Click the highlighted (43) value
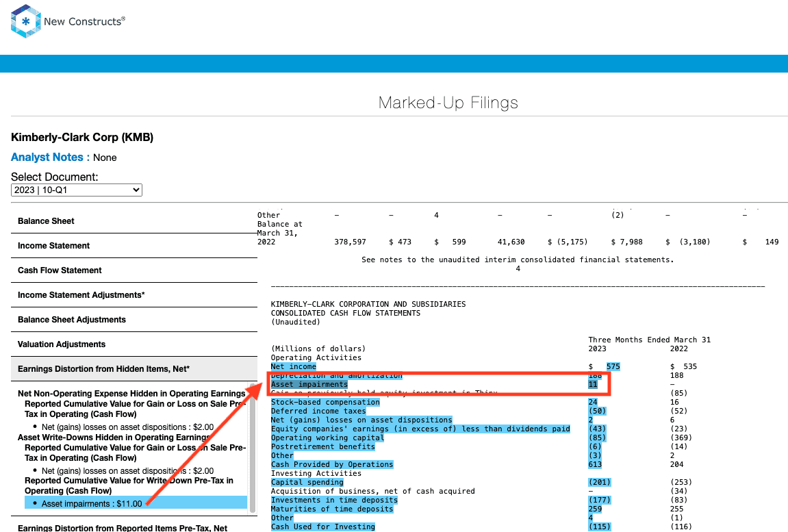This screenshot has width=788, height=532. pos(597,429)
